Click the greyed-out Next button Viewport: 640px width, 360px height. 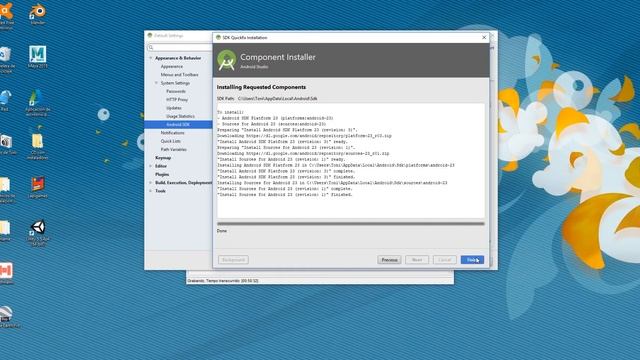[x=417, y=260]
